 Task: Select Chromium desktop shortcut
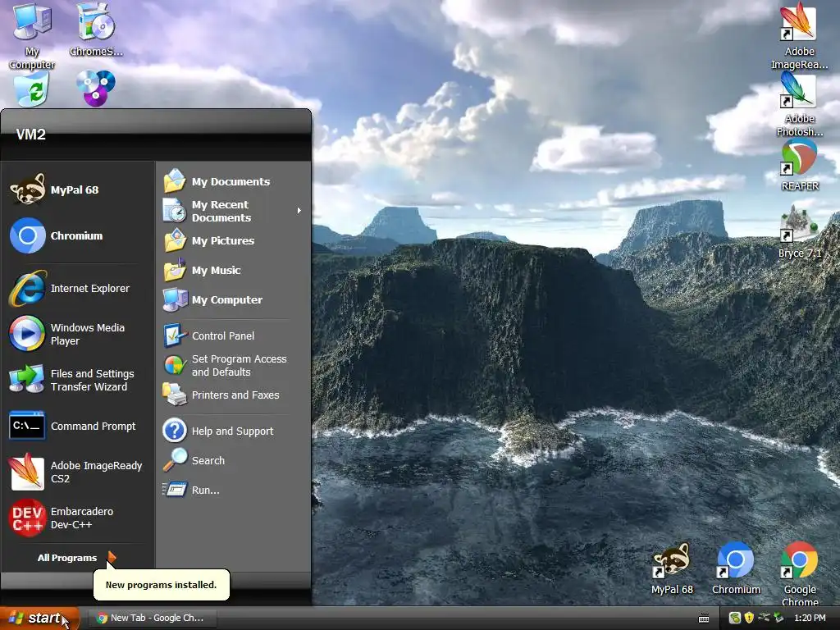click(x=736, y=568)
